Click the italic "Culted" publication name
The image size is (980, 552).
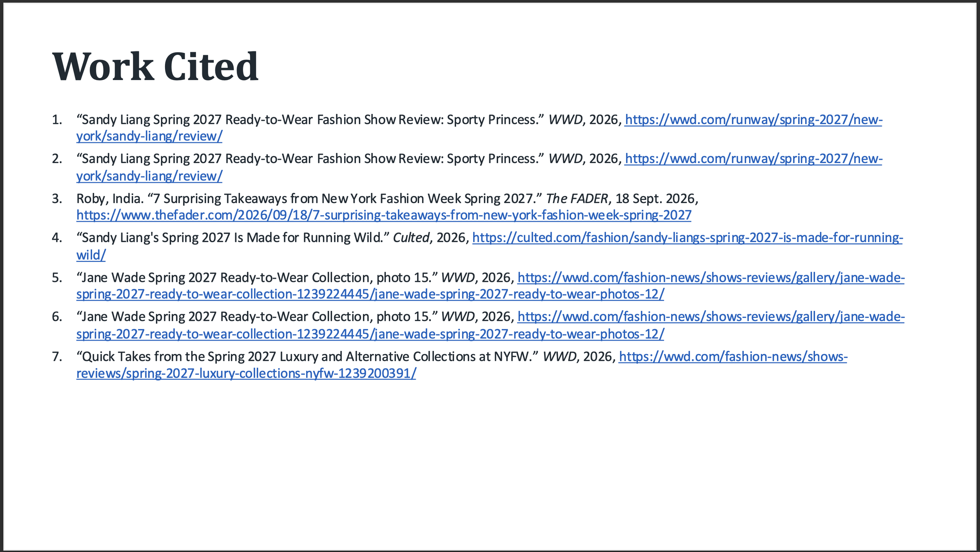pos(411,238)
